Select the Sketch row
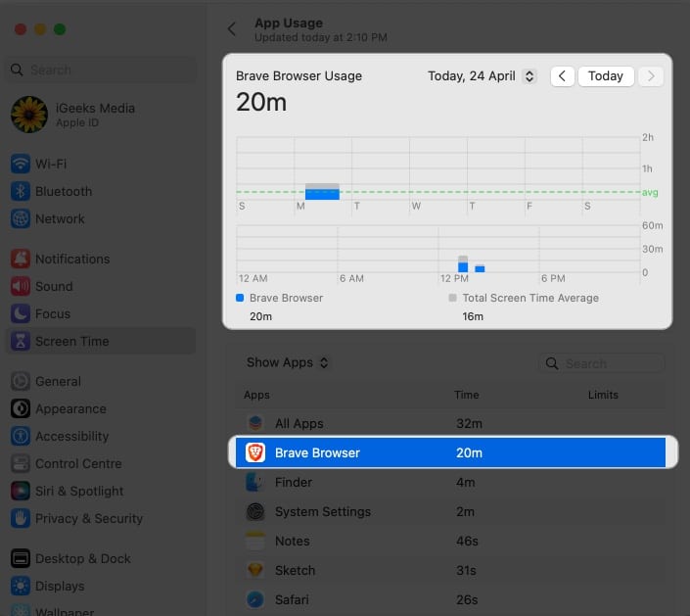The image size is (690, 616). [450, 570]
